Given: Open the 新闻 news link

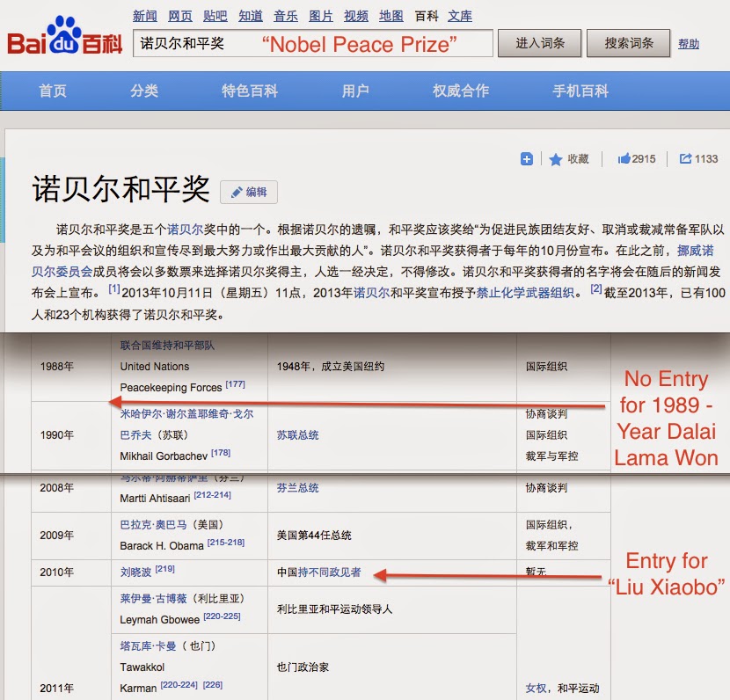Looking at the screenshot, I should [145, 17].
